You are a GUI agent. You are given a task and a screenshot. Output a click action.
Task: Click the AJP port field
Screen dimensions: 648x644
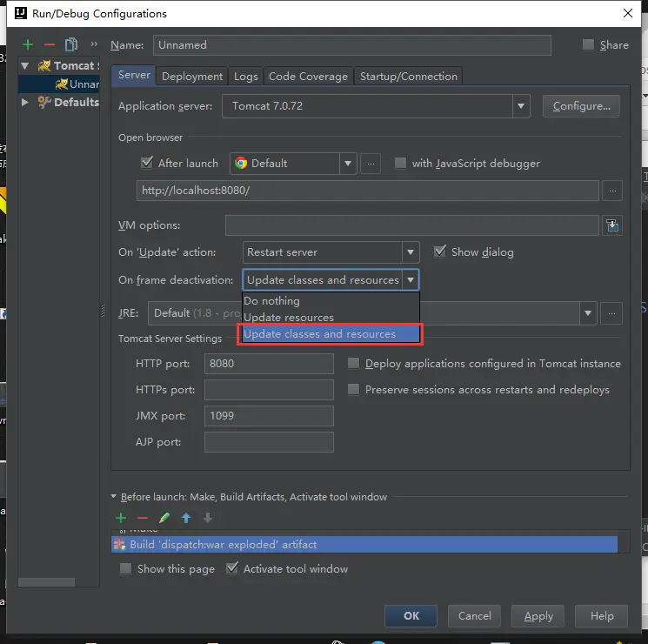pos(269,442)
